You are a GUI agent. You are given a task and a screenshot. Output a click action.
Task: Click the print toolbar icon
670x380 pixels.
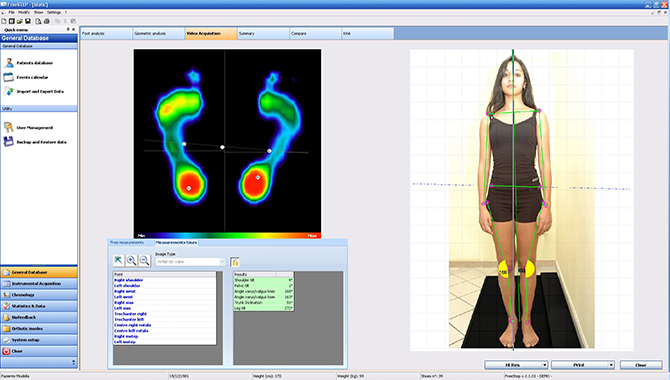[x=47, y=21]
